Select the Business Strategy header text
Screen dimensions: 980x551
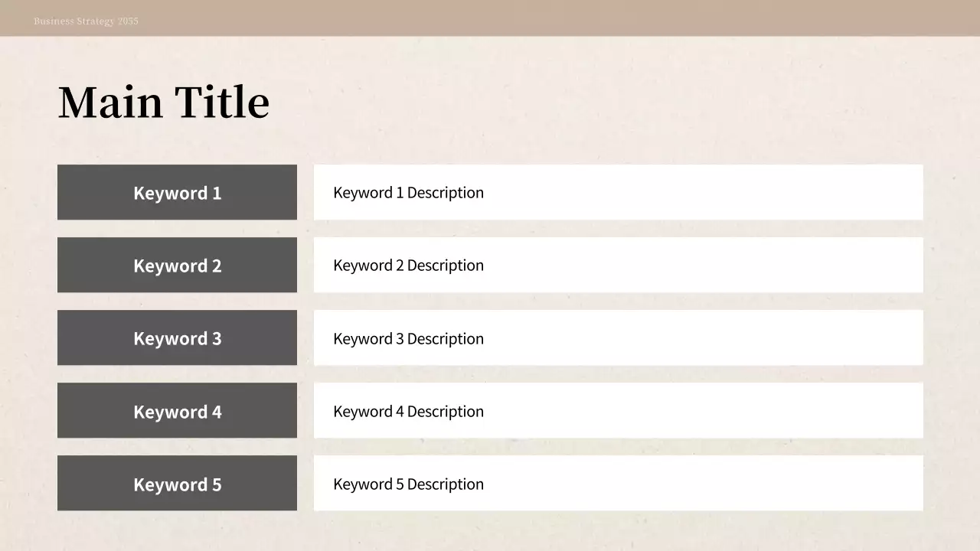click(x=86, y=21)
